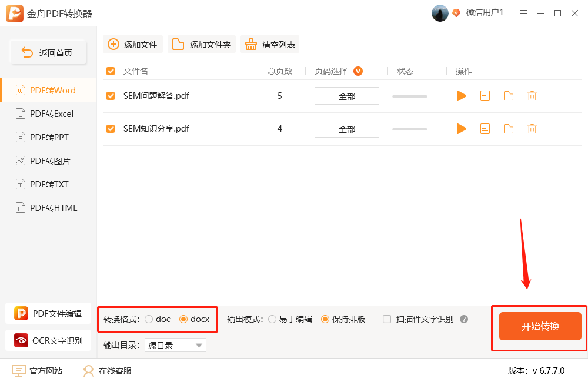
Task: Click the 开始转换 button
Action: point(540,326)
